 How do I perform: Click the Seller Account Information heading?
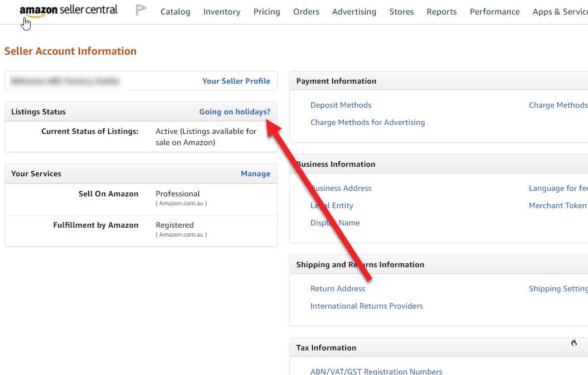click(70, 51)
